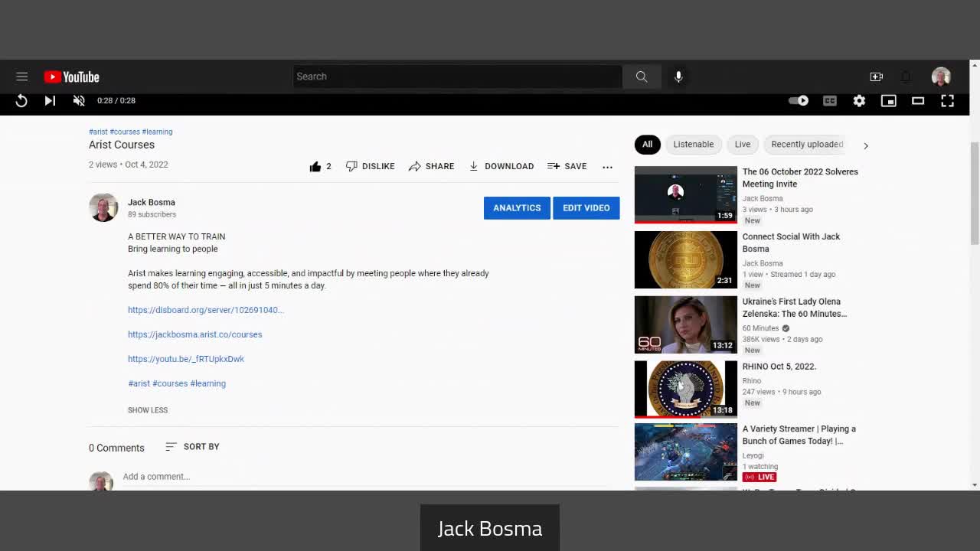Click the EDIT VIDEO button
This screenshot has height=551, width=980.
point(586,207)
